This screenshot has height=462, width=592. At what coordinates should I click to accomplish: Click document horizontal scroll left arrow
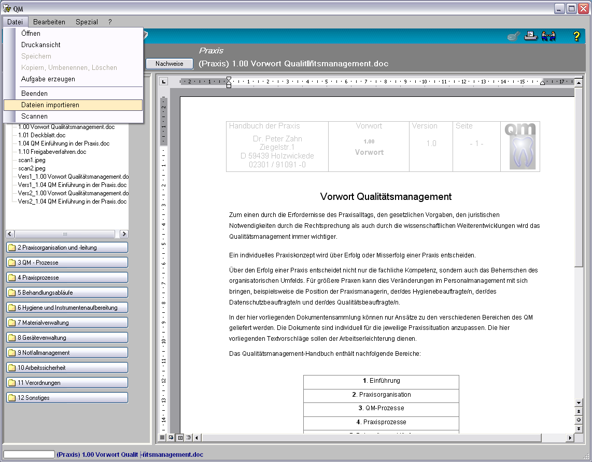click(197, 437)
